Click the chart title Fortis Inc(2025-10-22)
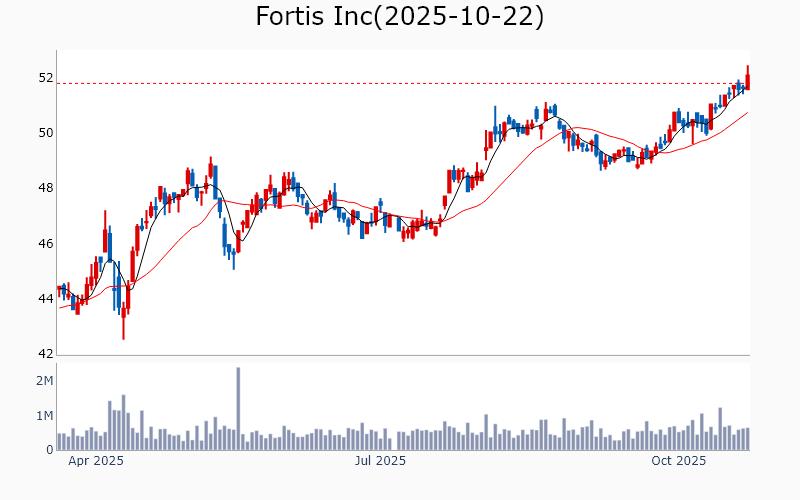 point(400,17)
